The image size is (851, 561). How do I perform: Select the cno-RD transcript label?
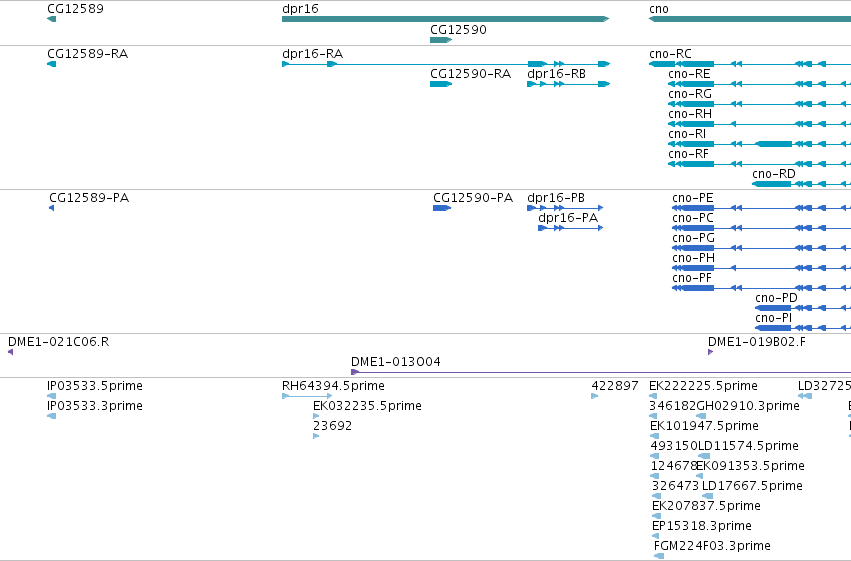pos(774,174)
